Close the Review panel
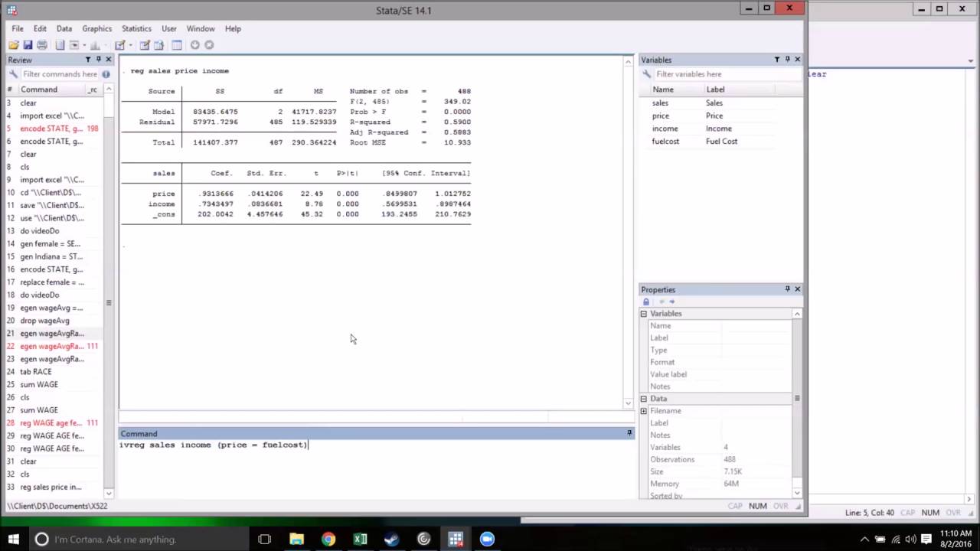This screenshot has width=980, height=551. tap(108, 60)
